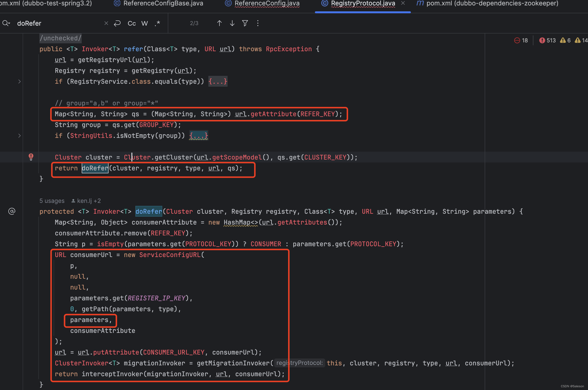Click the 14 weak warnings indicator
Screen dimensions: 588x390
(581, 41)
